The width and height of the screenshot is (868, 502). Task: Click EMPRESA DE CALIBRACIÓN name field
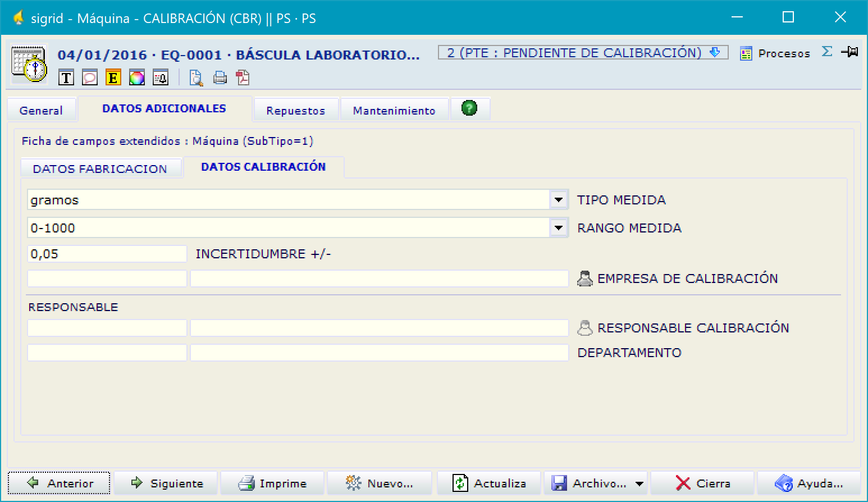pos(380,279)
